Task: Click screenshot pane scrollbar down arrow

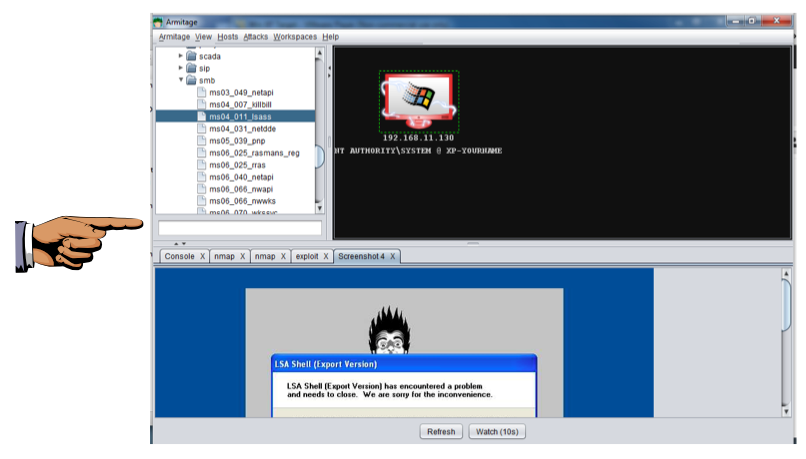Action: click(x=785, y=411)
